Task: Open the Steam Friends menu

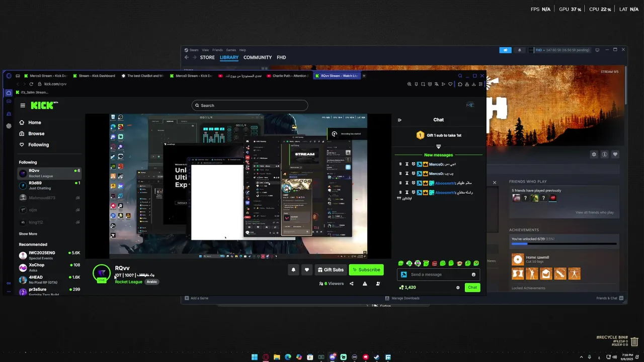Action: 217,50
